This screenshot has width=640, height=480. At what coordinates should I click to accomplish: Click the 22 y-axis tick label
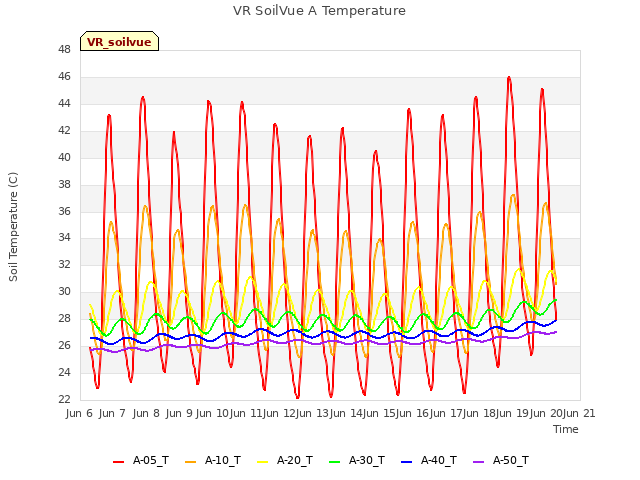click(x=64, y=399)
